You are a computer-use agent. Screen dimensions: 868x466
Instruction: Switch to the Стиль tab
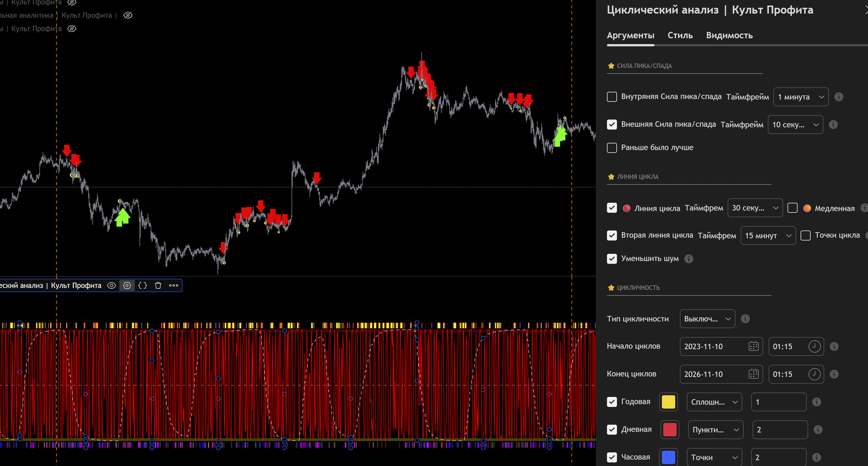click(680, 35)
